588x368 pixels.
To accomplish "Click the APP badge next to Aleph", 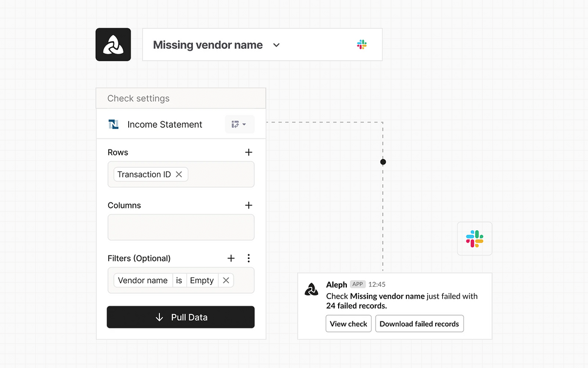I will click(358, 284).
